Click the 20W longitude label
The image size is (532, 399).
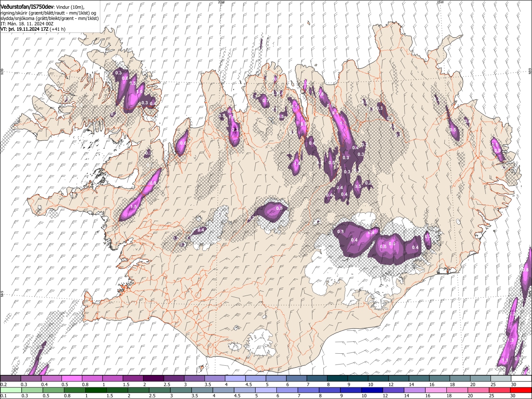click(221, 2)
